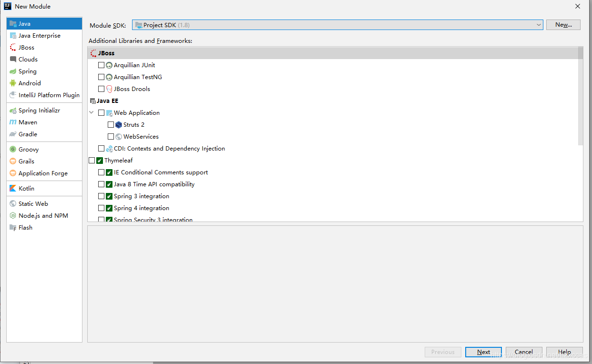Click the Struts 2 icon
This screenshot has height=364, width=592.
(x=119, y=124)
